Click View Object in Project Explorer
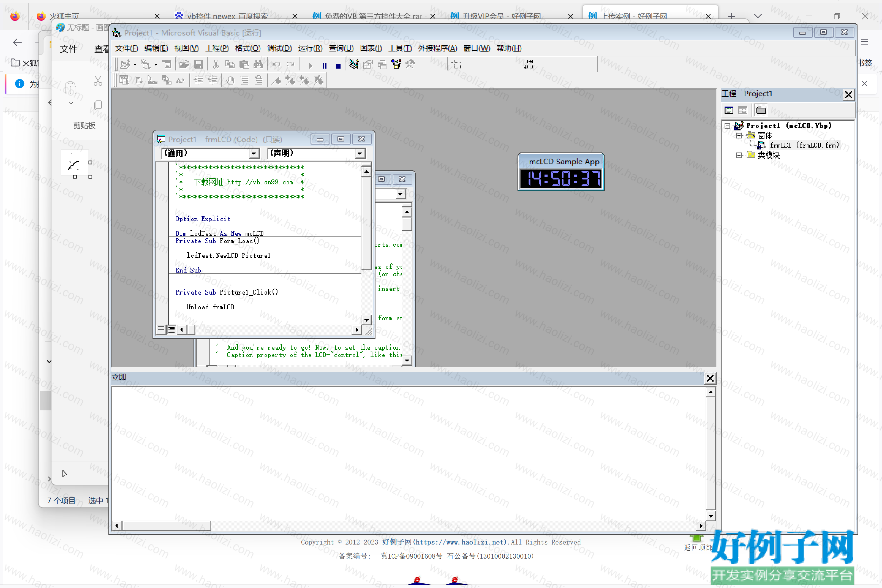The image size is (882, 588). (742, 110)
